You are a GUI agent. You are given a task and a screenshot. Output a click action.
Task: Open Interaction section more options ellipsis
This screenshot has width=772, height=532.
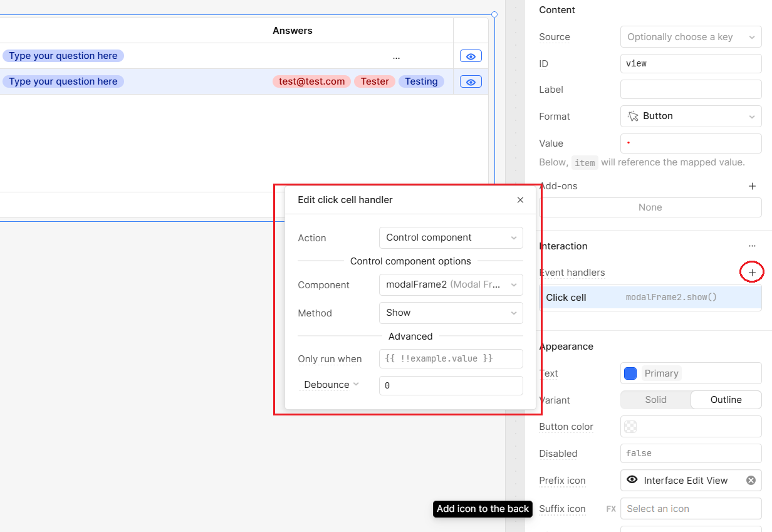coord(752,246)
